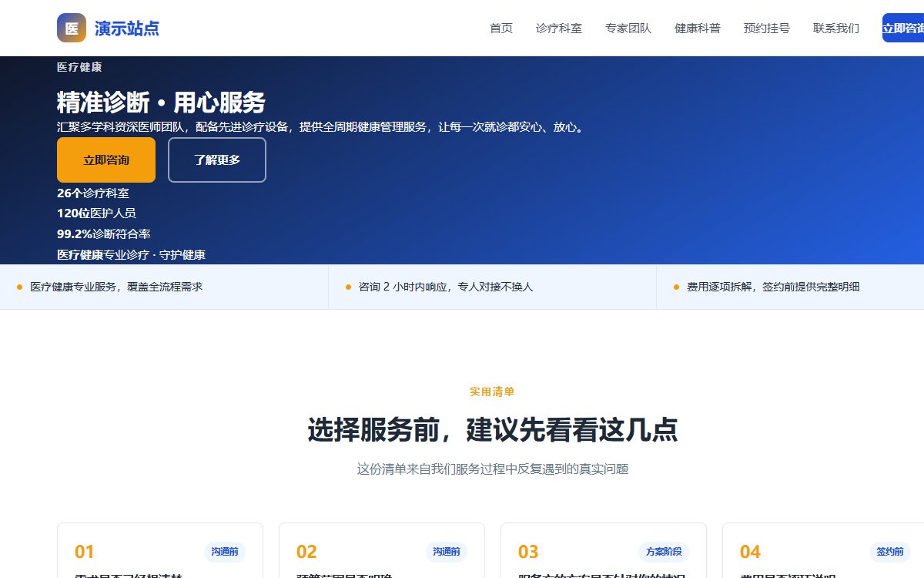Click the 方案阶段 tag on card 03
Viewport: 924px width, 578px height.
click(664, 552)
